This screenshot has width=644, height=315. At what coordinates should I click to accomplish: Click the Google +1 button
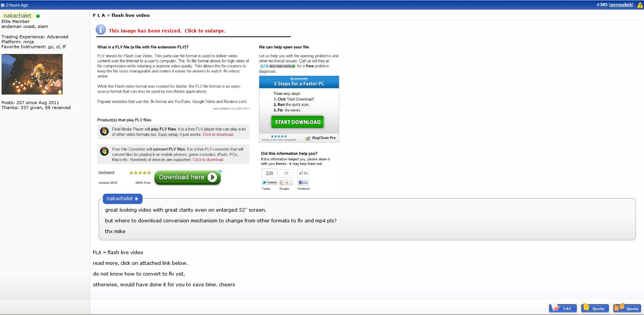point(286,183)
